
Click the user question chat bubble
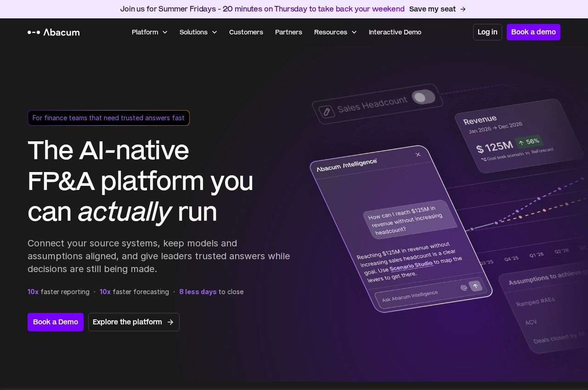(x=410, y=219)
